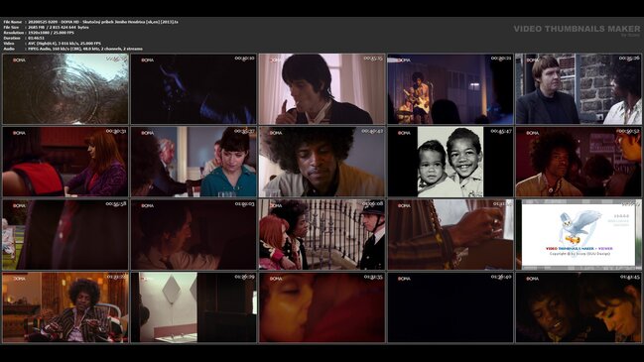
Task: Select thumbnail of man by brick wall
Action: coord(579,88)
